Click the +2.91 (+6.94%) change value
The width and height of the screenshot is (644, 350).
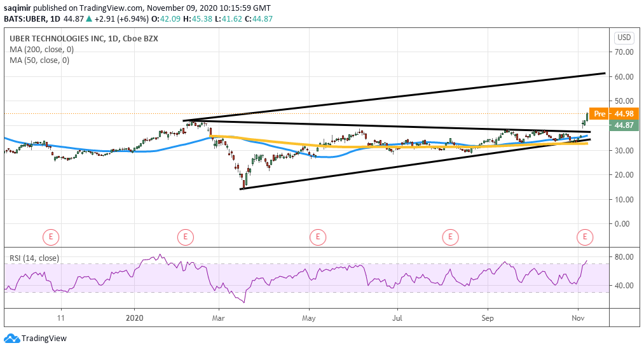coord(121,19)
